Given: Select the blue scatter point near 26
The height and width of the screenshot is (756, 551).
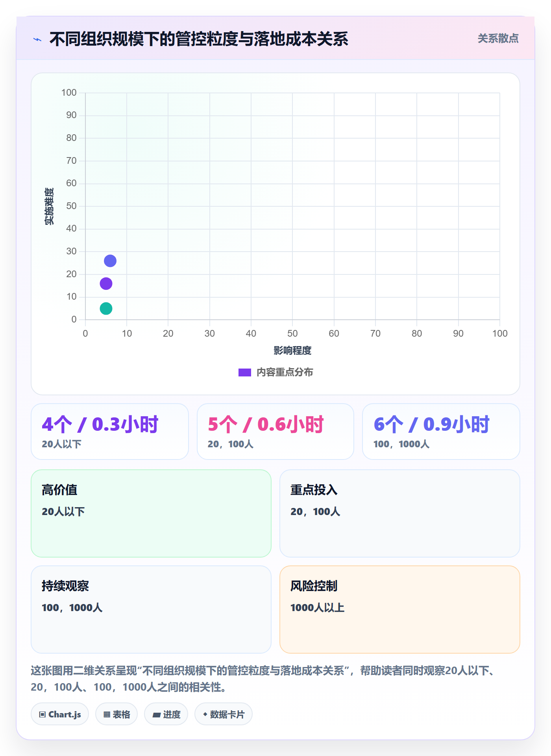Looking at the screenshot, I should pos(110,261).
